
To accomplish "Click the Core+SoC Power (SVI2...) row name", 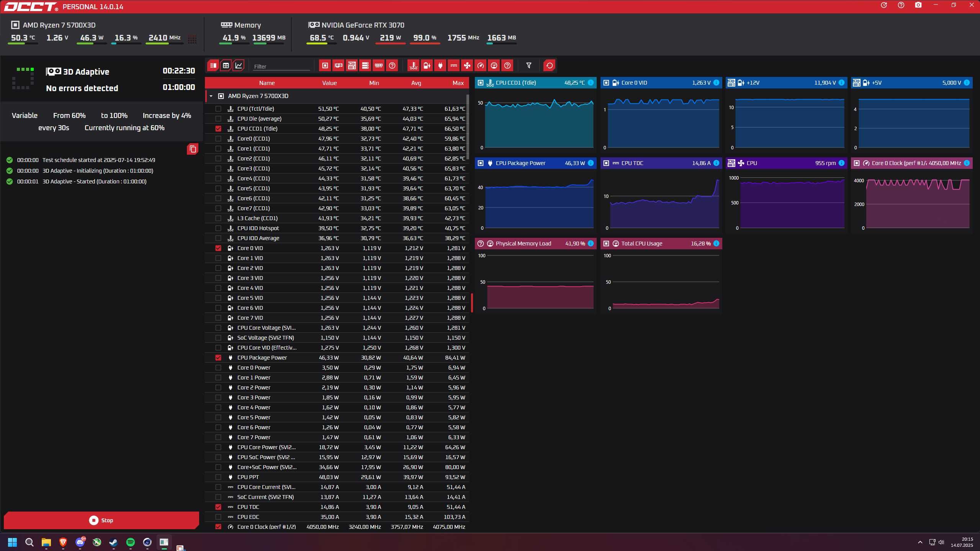I will [x=267, y=467].
